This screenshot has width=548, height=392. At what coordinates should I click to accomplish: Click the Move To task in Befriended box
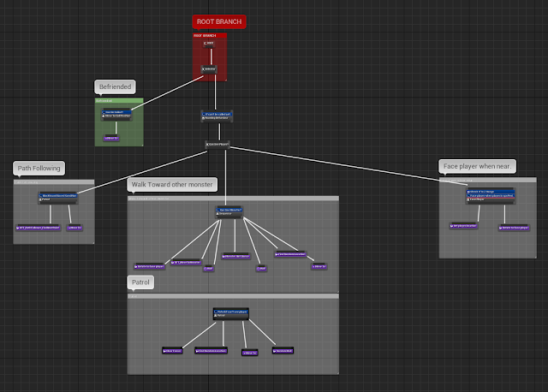pos(111,139)
